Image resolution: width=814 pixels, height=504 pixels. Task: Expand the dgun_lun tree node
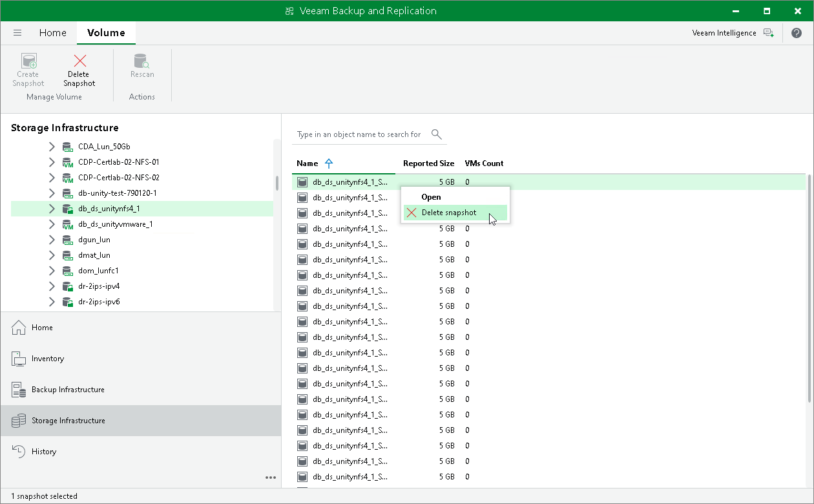52,240
